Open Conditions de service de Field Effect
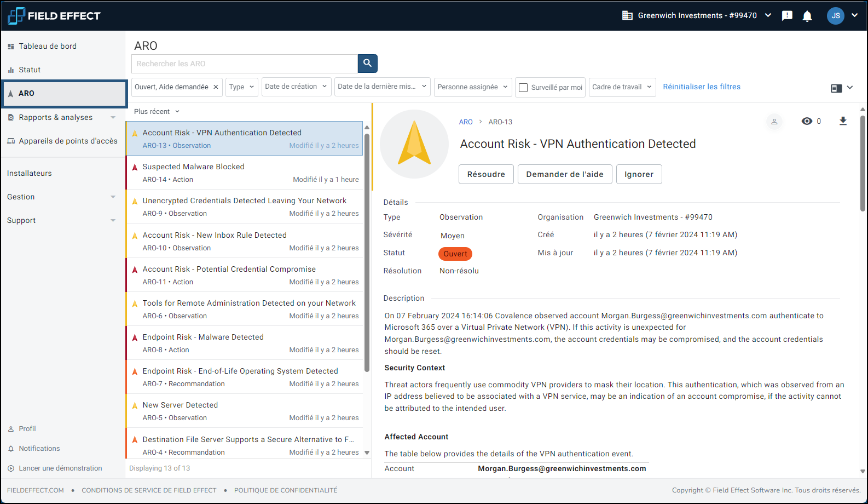 [149, 490]
